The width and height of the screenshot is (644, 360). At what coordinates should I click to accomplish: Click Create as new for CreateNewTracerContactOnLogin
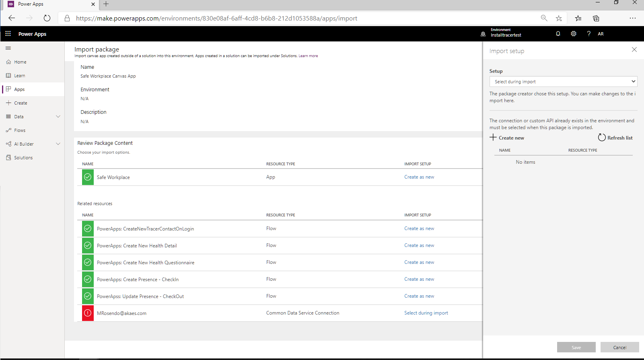419,228
